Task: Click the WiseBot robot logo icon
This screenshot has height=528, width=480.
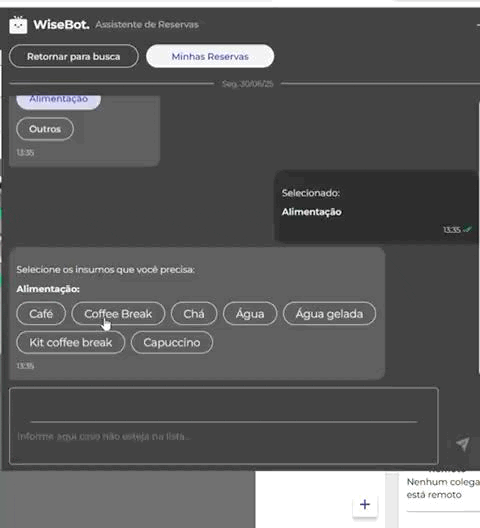Action: coord(18,25)
